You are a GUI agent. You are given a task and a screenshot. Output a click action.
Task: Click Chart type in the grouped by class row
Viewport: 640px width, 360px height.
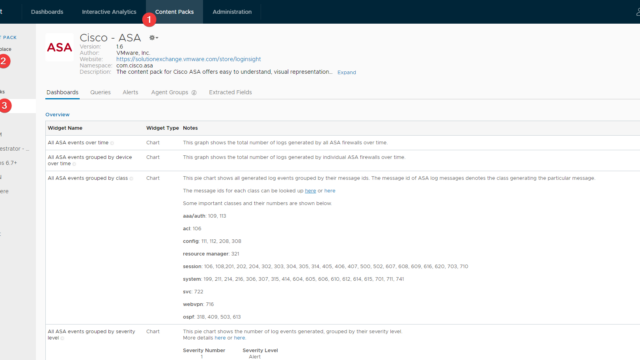(x=153, y=178)
